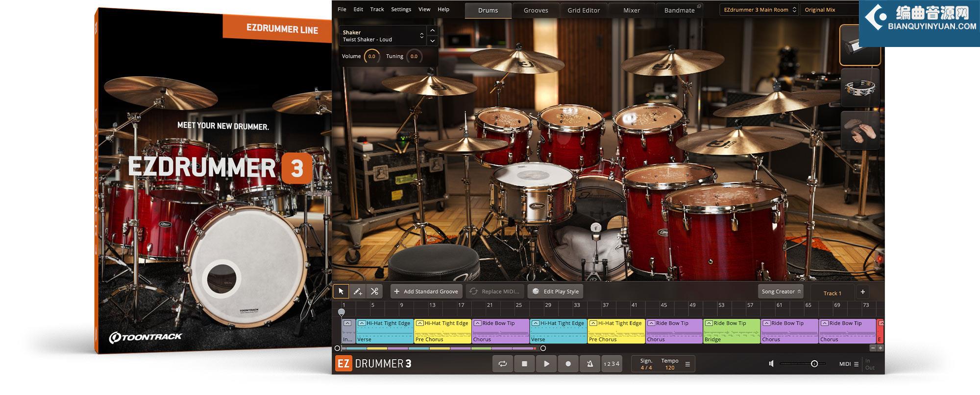Image resolution: width=980 pixels, height=395 pixels.
Task: Expand the Intro block arrow icon
Action: click(347, 323)
